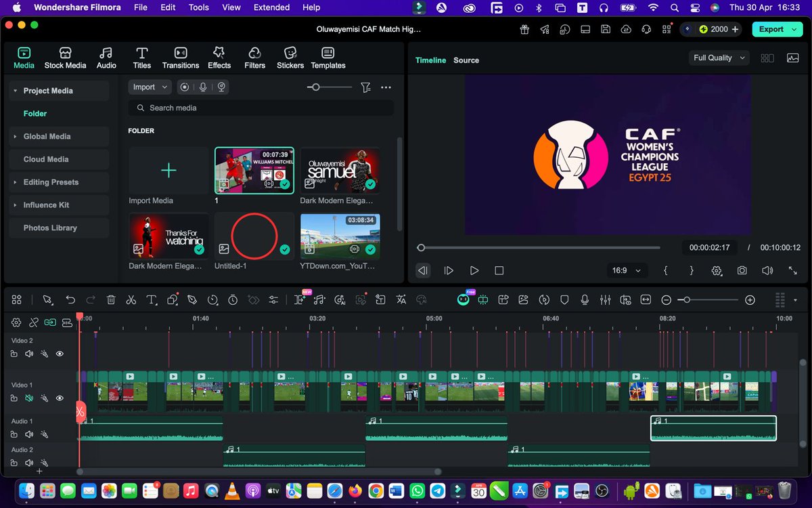812x508 pixels.
Task: Open the audio mixer icon
Action: tap(606, 299)
